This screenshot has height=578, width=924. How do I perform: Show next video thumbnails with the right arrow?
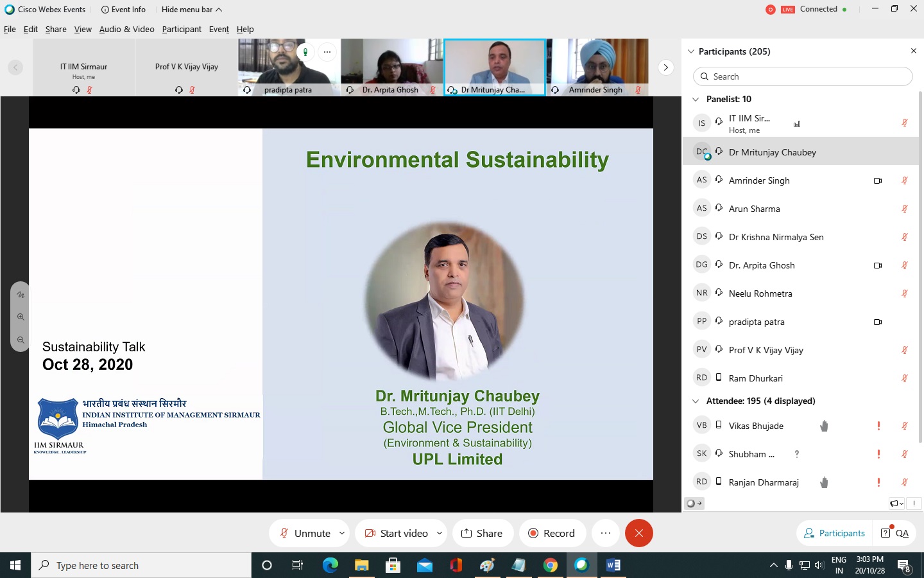click(666, 67)
